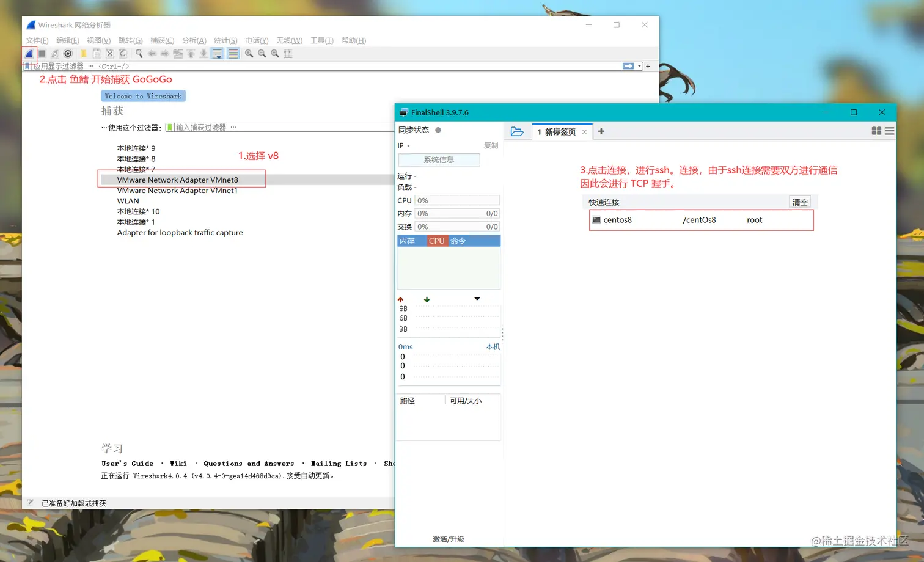Select the WLAN interface
Viewport: 924px width, 562px height.
(128, 201)
